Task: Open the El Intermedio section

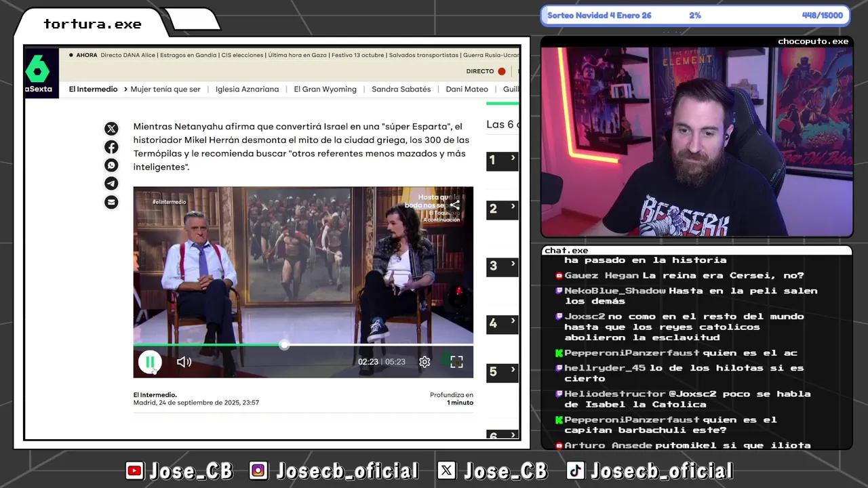Action: pos(93,89)
